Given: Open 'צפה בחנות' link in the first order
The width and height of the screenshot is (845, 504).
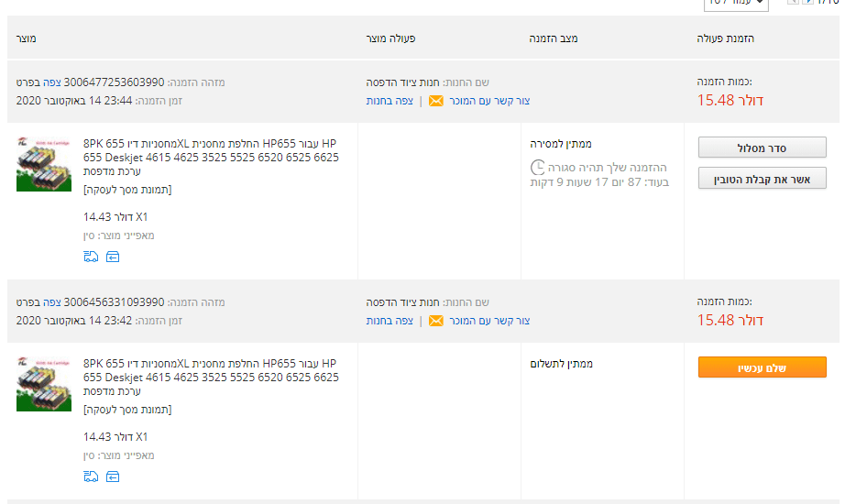Looking at the screenshot, I should (390, 101).
